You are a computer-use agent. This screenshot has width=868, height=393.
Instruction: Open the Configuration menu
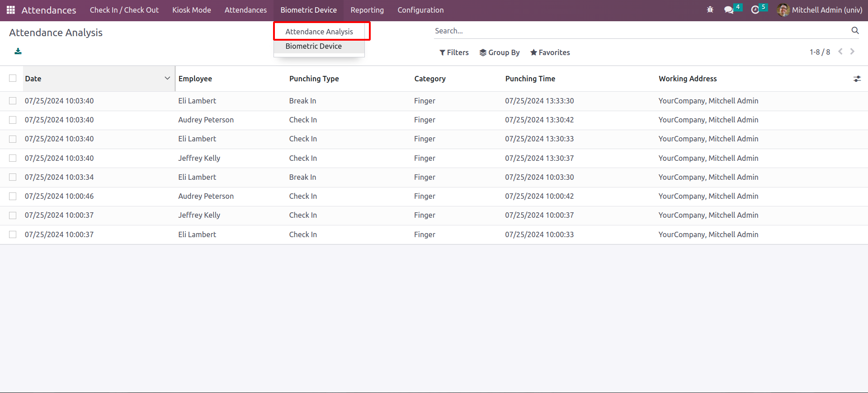click(420, 10)
